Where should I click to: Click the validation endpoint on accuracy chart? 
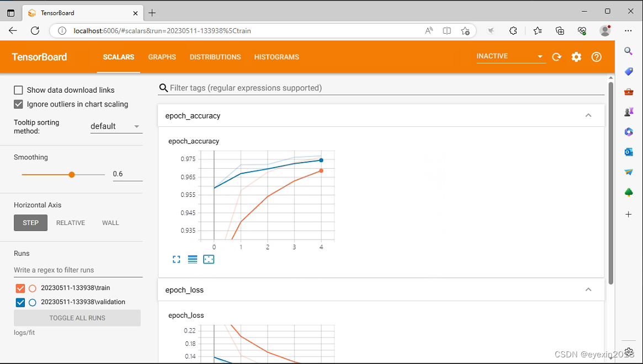[321, 160]
